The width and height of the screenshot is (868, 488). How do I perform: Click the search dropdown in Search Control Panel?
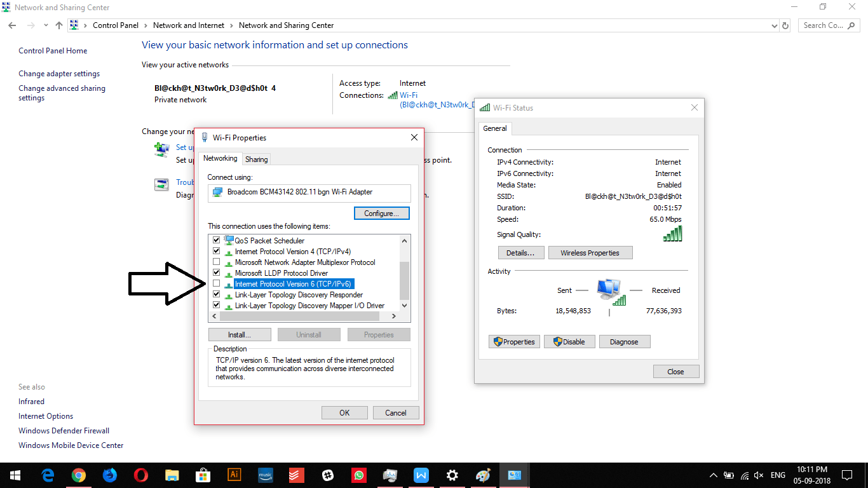click(851, 25)
